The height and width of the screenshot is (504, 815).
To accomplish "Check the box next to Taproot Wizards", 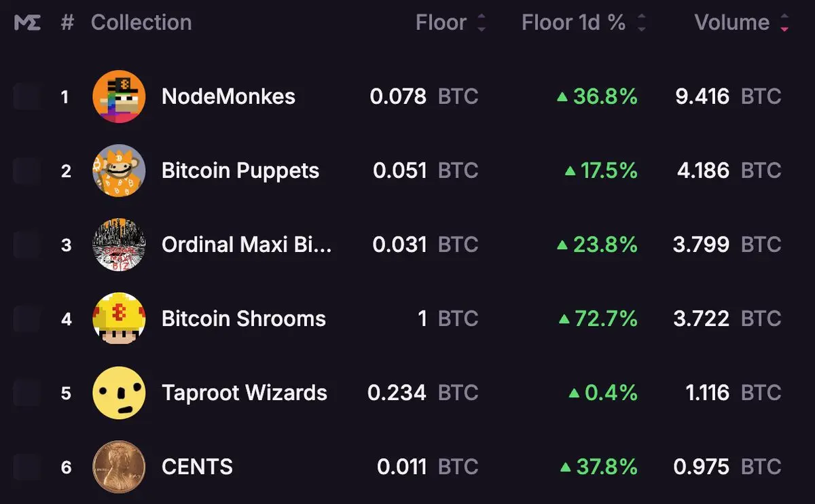I will click(x=27, y=393).
